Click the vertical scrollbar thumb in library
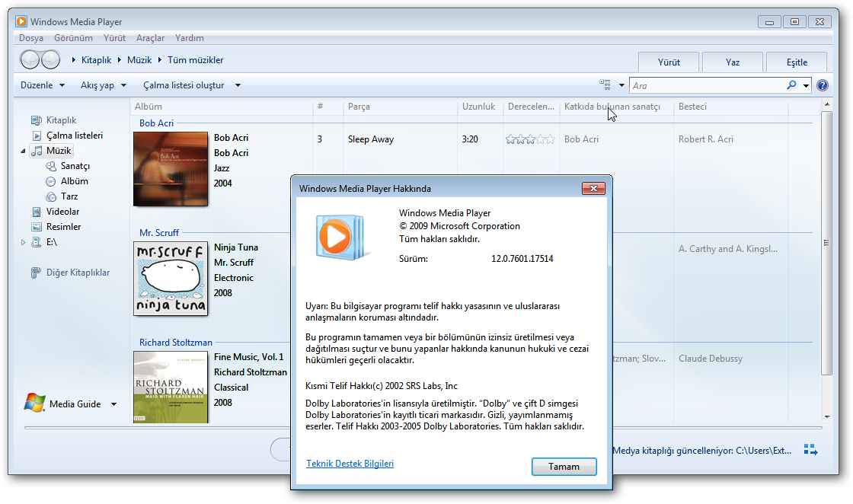 click(826, 243)
